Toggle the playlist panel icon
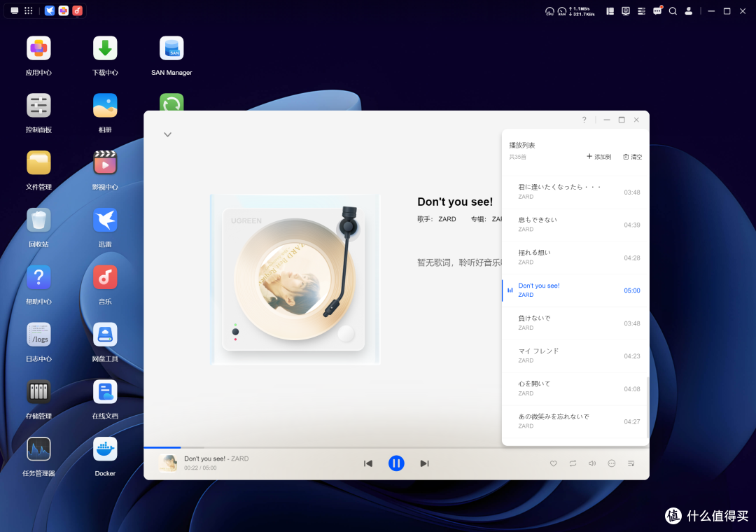Viewport: 756px width, 532px height. pos(631,463)
